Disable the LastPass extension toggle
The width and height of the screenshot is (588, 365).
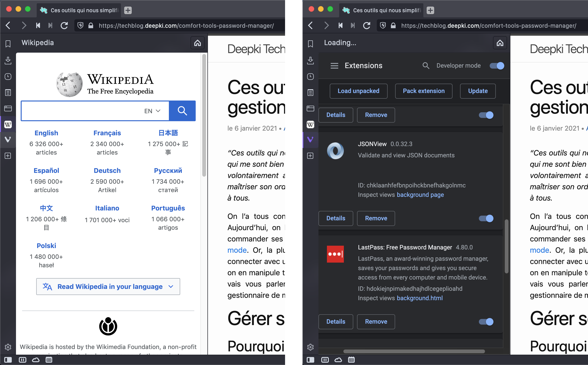coord(486,322)
